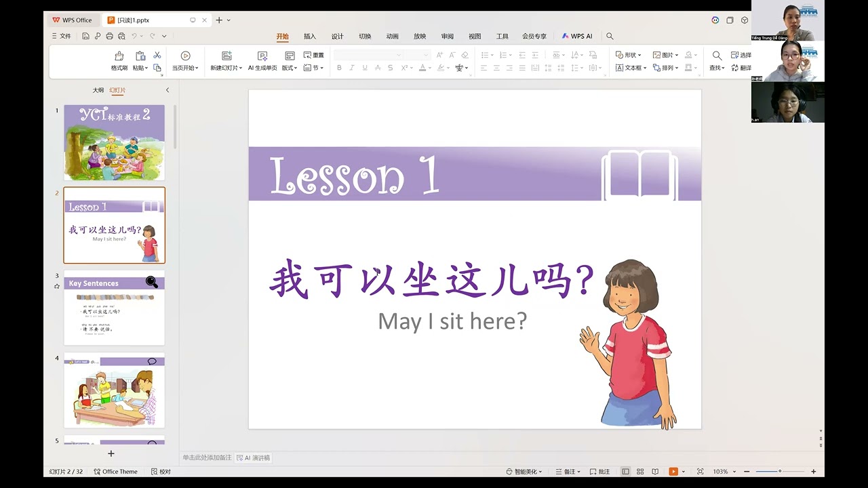Click the font color A swatch
Viewport: 868px width, 488px height.
(422, 68)
